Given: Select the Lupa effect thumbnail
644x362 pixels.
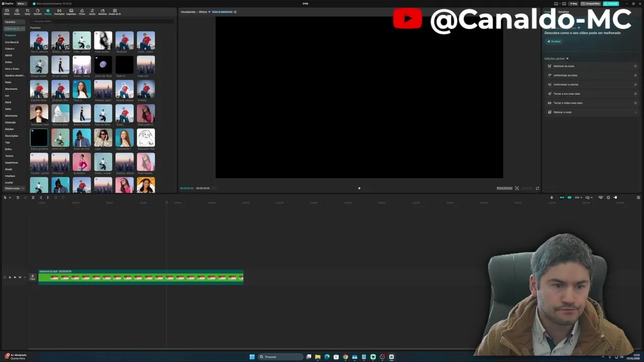Looking at the screenshot, I should pyautogui.click(x=103, y=138).
